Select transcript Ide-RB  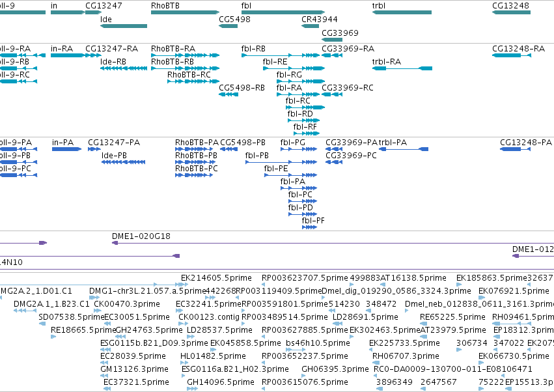pyautogui.click(x=123, y=68)
